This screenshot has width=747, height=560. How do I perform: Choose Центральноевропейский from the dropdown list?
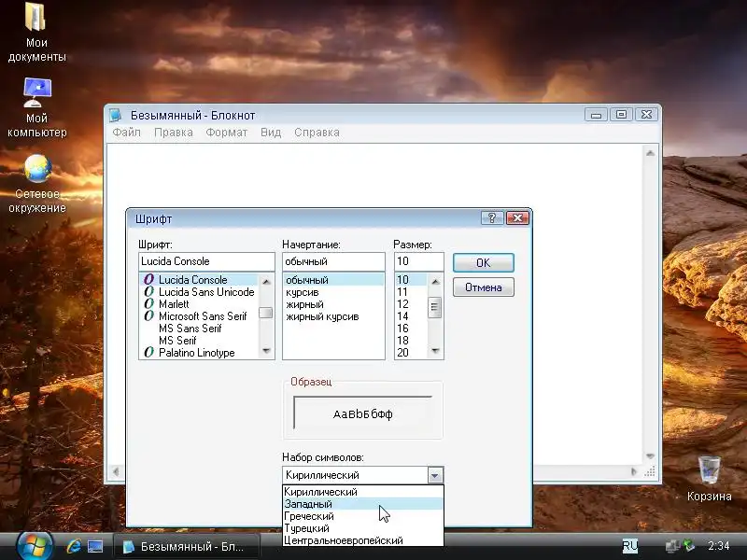coord(363,540)
